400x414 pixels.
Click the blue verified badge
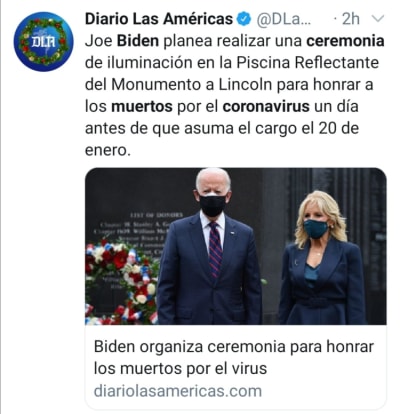pyautogui.click(x=244, y=19)
